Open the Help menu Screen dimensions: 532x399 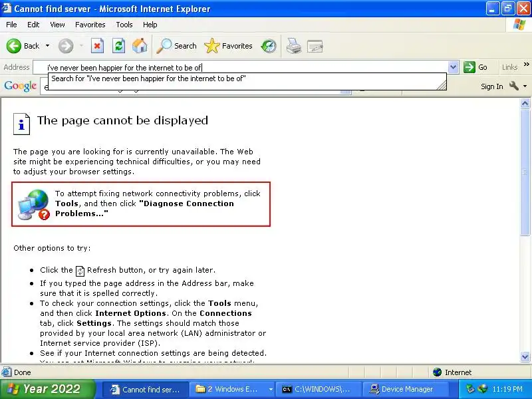tap(150, 25)
